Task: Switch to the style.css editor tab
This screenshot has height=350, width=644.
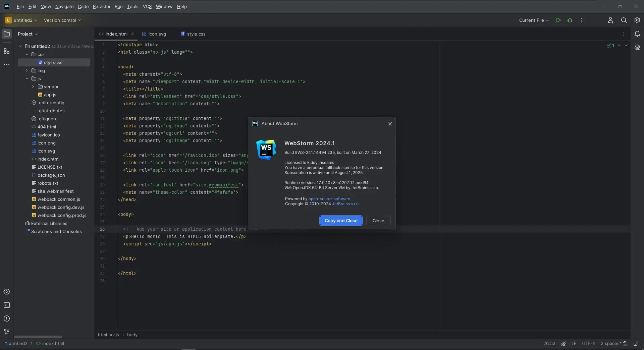Action: pos(193,34)
